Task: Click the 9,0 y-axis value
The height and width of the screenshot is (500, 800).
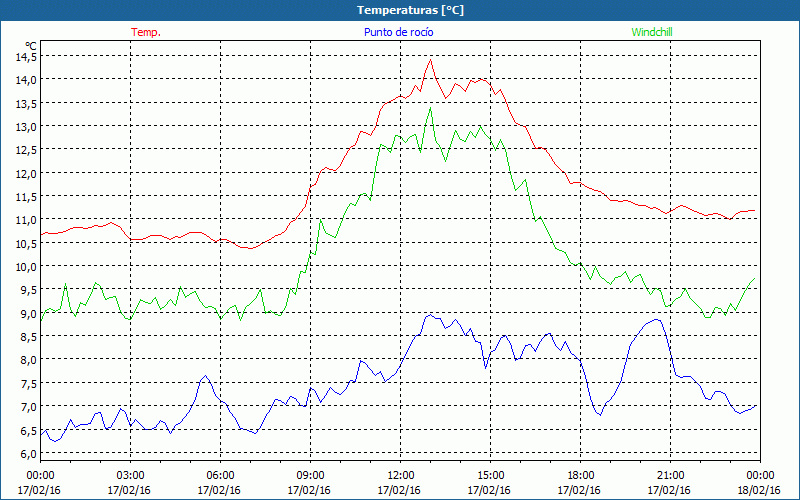Action: tap(28, 313)
